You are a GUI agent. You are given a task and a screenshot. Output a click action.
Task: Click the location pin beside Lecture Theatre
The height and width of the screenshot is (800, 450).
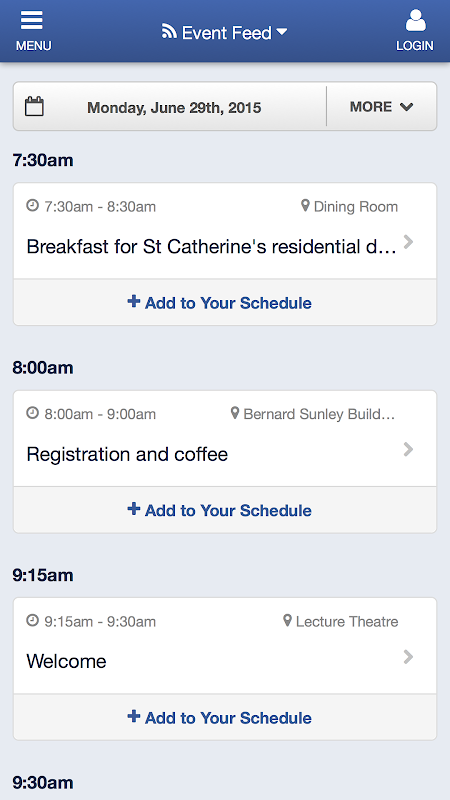pos(287,620)
